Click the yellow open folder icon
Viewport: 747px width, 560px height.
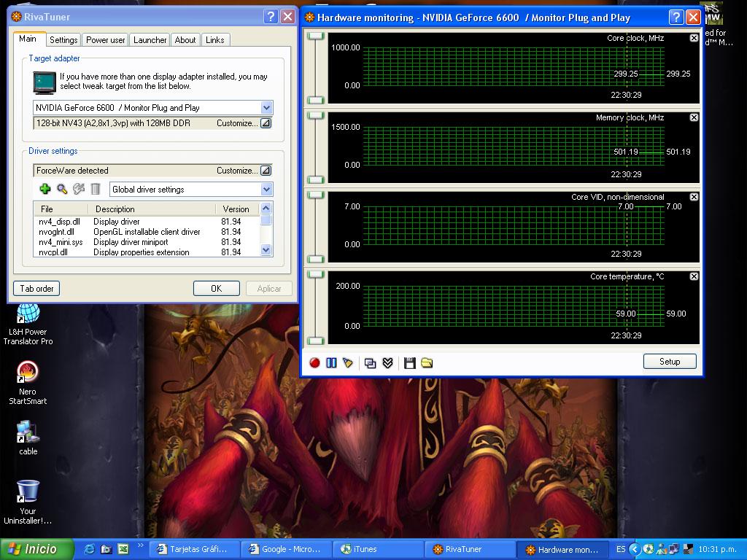[427, 362]
